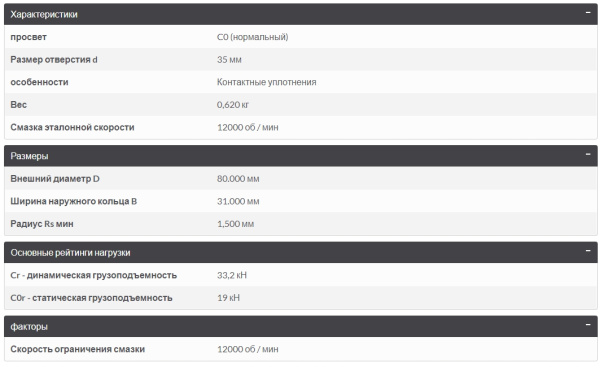This screenshot has width=600, height=376.
Task: Toggle the факторы header bar
Action: [301, 326]
